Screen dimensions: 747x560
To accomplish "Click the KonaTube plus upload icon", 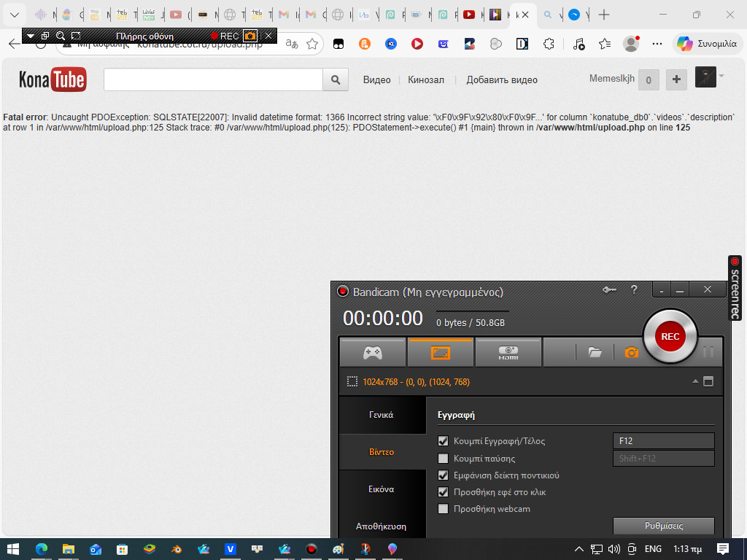I will [676, 79].
